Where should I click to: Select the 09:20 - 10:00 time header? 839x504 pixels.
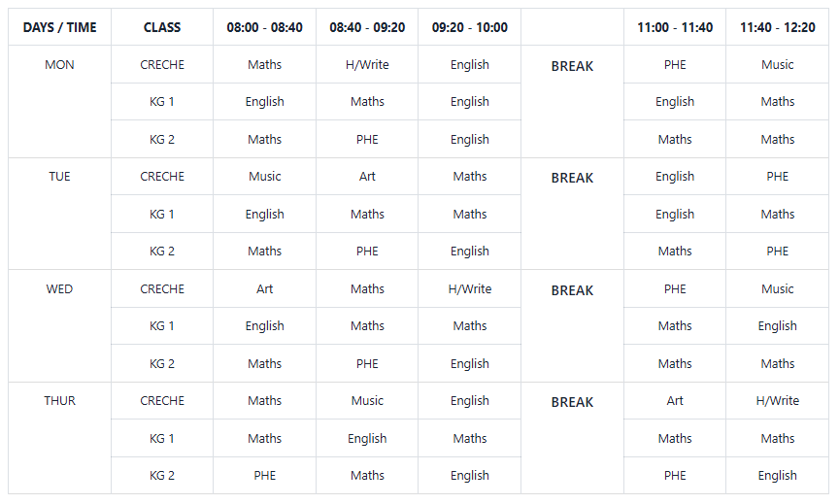tap(470, 27)
